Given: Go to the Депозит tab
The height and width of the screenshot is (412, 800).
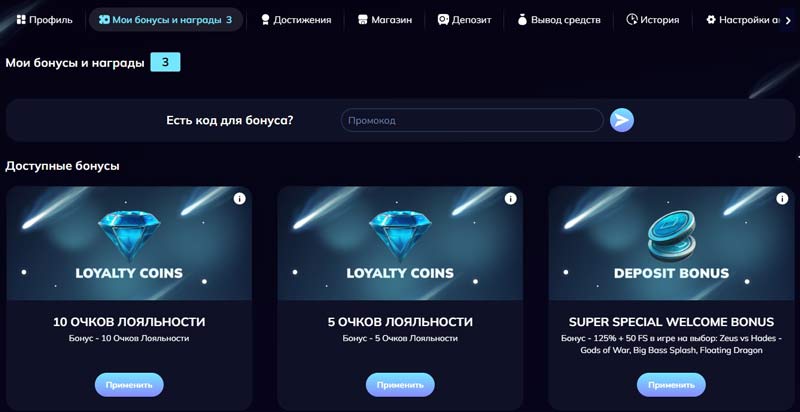Looking at the screenshot, I should pyautogui.click(x=465, y=19).
